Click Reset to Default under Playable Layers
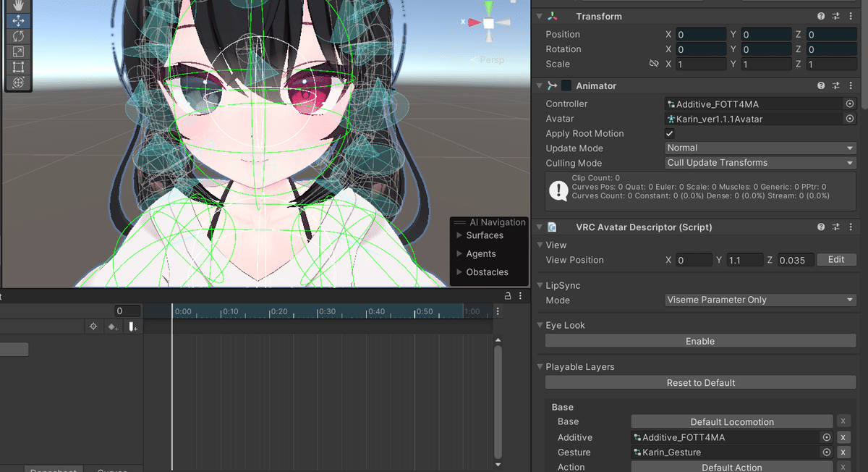The image size is (868, 472). coord(699,382)
